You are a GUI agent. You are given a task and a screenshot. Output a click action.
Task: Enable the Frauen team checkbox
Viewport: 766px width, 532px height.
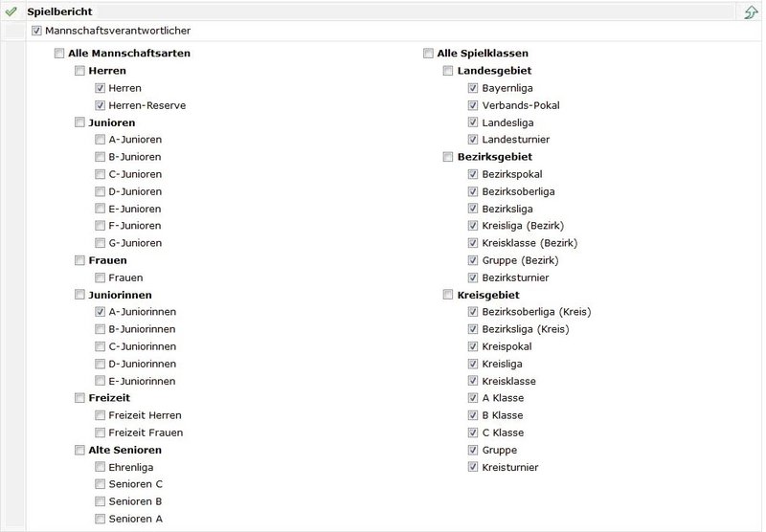tap(101, 277)
